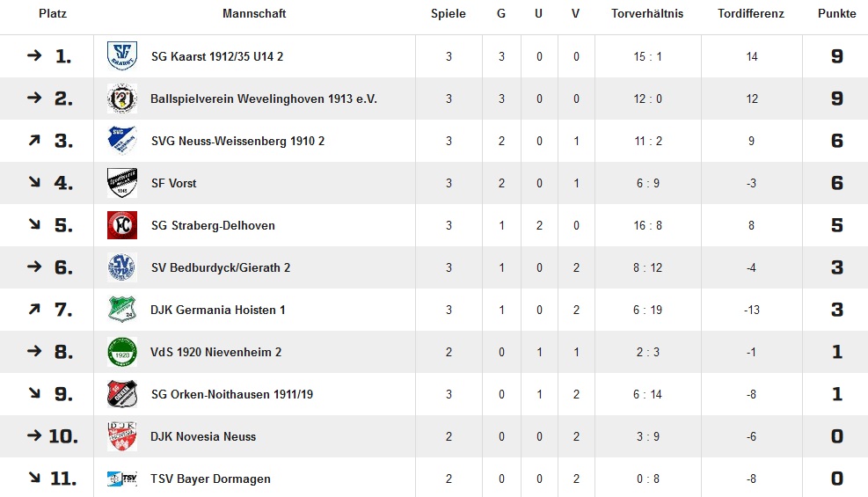Select the Mannschaft column header
The height and width of the screenshot is (497, 868).
click(x=254, y=13)
